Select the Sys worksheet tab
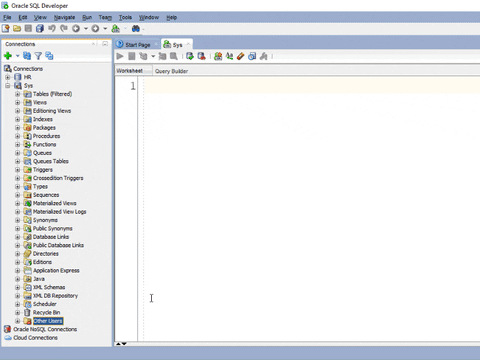The width and height of the screenshot is (480, 360). 177,45
